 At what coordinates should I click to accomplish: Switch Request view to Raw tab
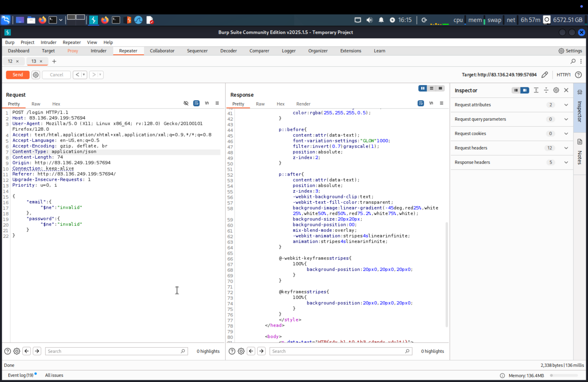(x=36, y=104)
